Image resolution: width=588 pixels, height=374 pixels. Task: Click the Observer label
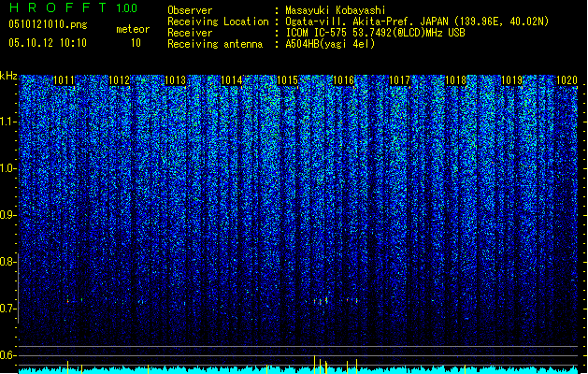[190, 10]
